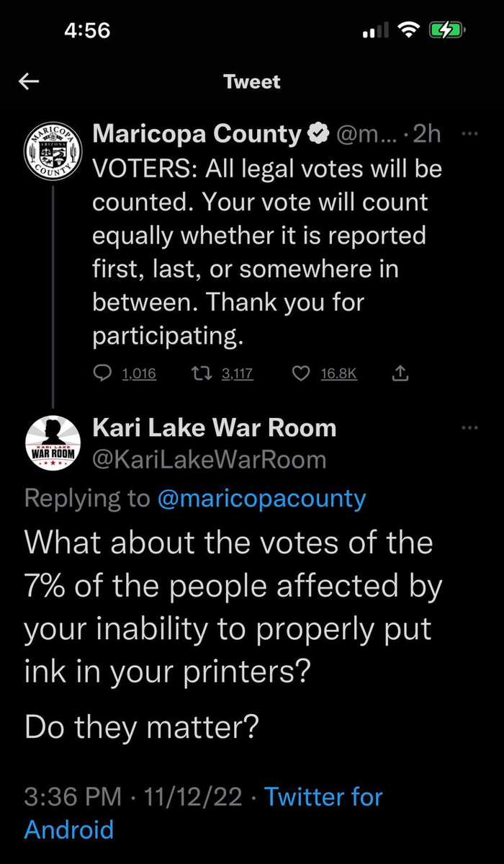
Task: Tap the Wi-Fi status icon
Action: (409, 30)
